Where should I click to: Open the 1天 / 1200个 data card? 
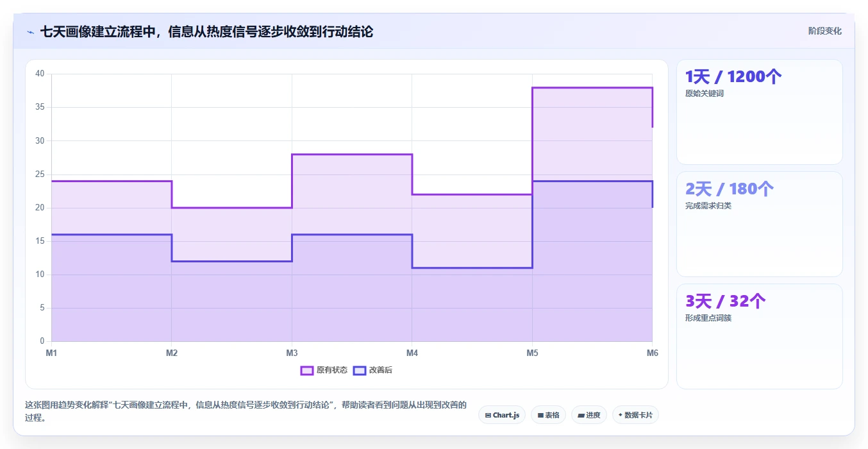(760, 112)
